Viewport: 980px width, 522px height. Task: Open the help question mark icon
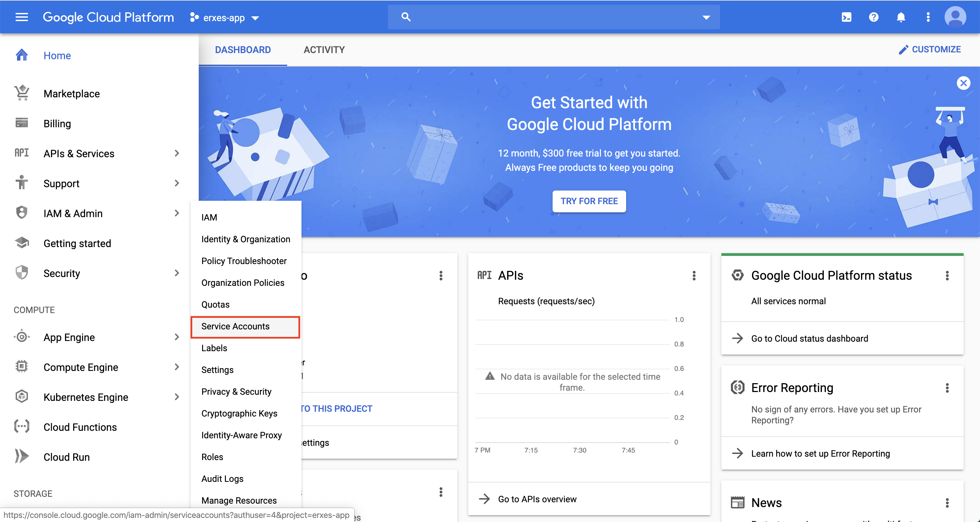click(x=873, y=17)
